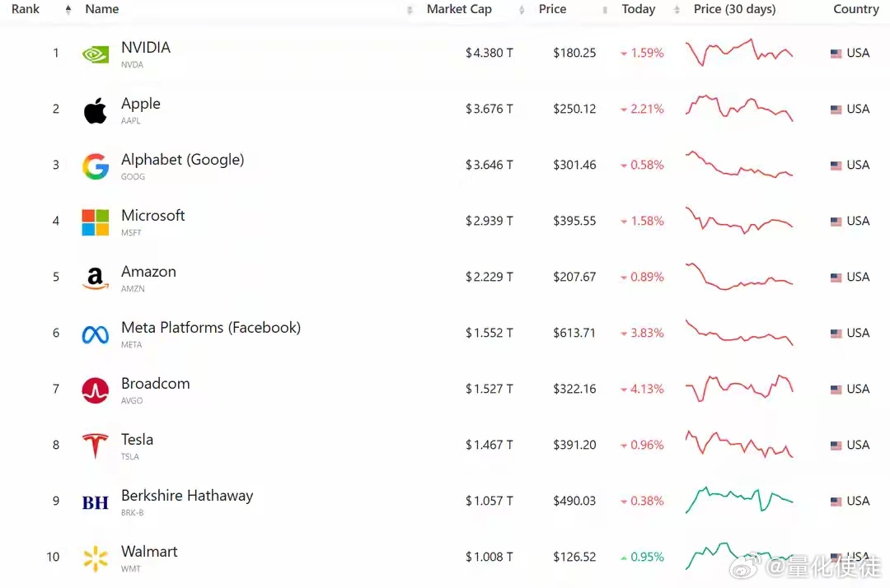The height and width of the screenshot is (588, 890).
Task: Click the Berkshire Hathaway BH logo
Action: (96, 502)
